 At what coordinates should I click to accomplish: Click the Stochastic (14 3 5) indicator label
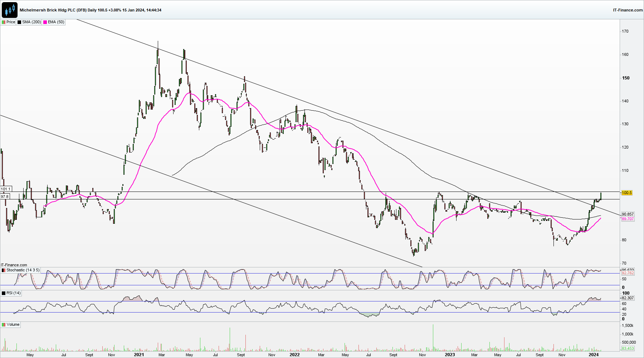[x=23, y=270]
